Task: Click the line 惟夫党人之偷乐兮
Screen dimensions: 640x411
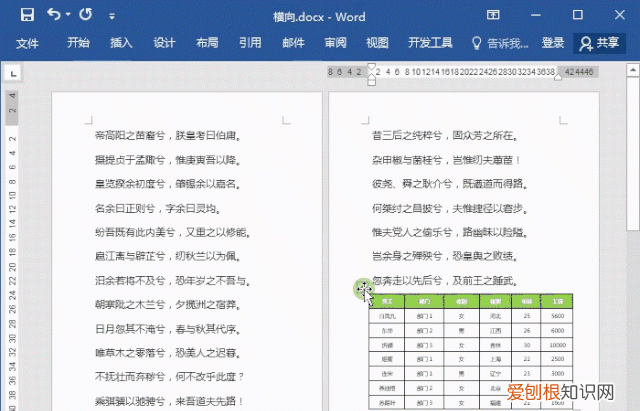Action: (450, 232)
